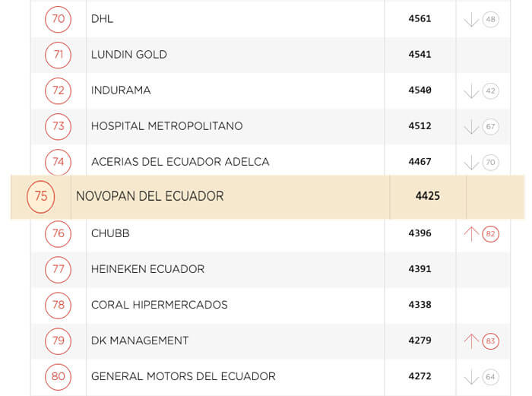Click previous rank 82 badge for CHUBB
Viewport: 532px width, 396px height.
click(490, 234)
